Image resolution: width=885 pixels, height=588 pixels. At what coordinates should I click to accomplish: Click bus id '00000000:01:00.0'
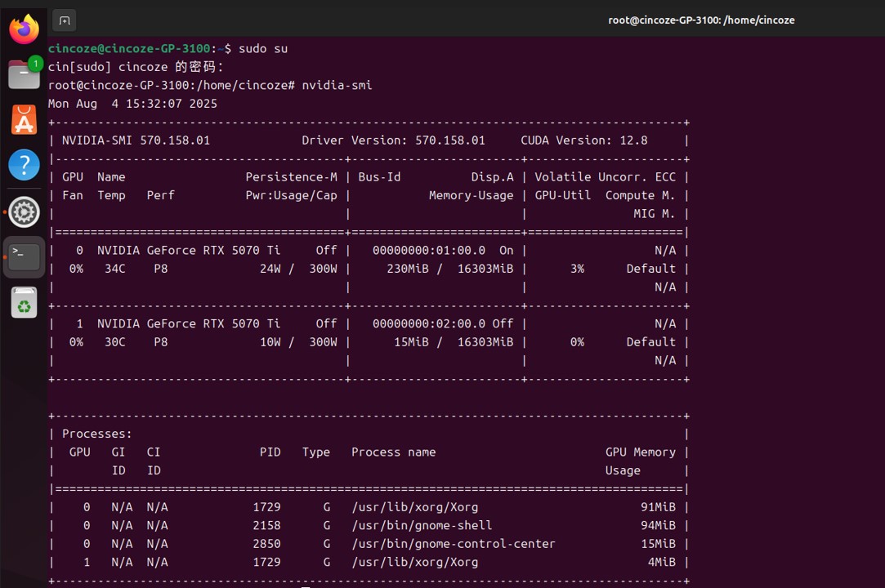point(429,251)
